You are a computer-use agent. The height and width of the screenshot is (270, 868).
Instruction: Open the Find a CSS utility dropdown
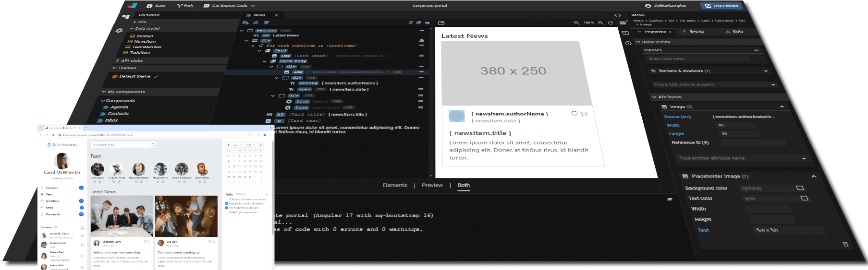point(714,85)
